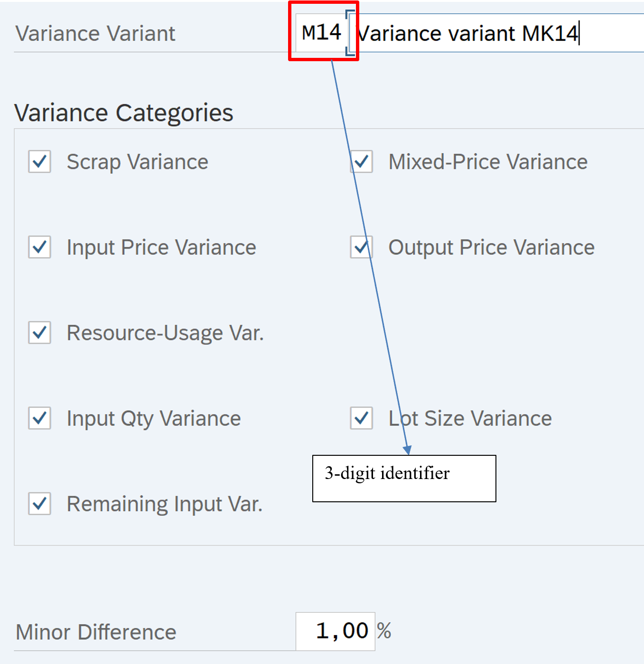The width and height of the screenshot is (644, 664).
Task: Disable the Input Price Variance checkbox
Action: [39, 247]
